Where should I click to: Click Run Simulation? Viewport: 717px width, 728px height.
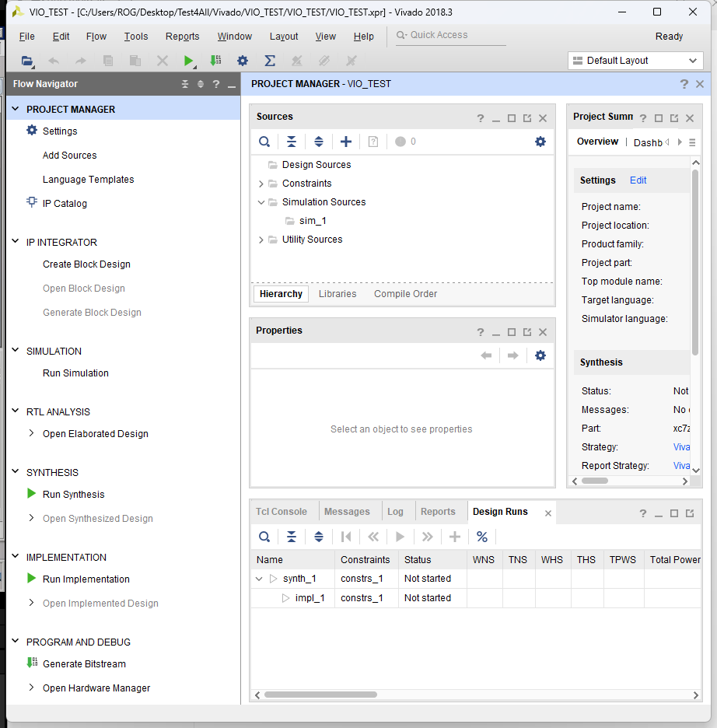click(x=75, y=373)
